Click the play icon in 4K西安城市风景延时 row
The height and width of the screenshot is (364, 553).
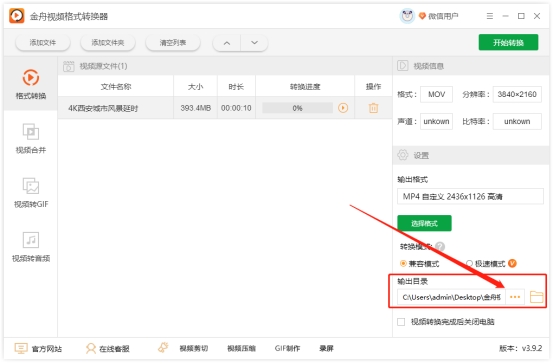point(343,108)
